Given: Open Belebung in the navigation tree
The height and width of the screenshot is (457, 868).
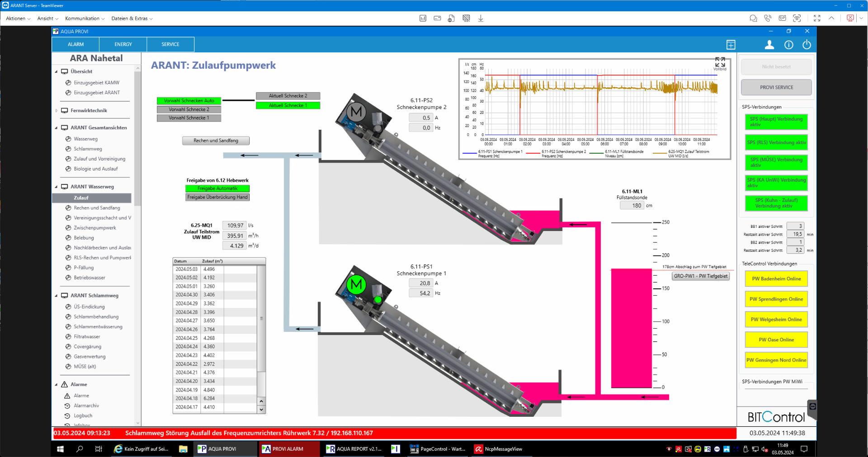Looking at the screenshot, I should (x=84, y=238).
